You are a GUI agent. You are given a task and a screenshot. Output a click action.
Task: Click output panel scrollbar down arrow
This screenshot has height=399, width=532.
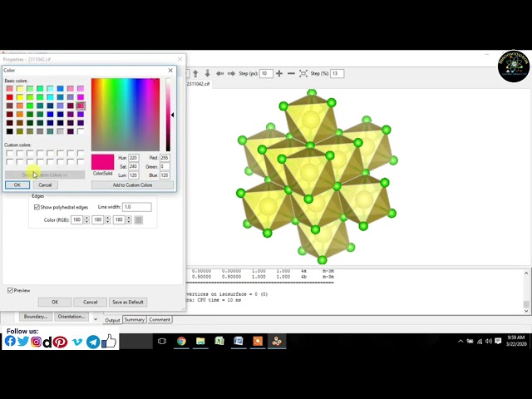tap(526, 311)
